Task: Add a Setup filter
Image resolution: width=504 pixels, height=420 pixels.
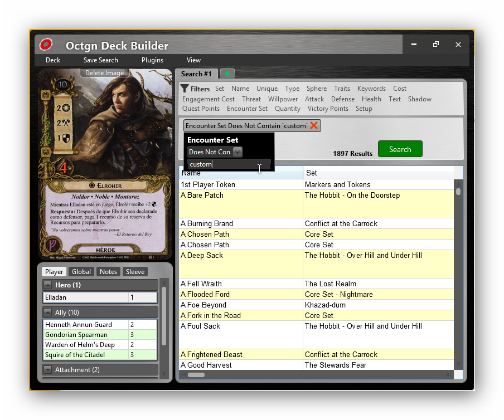Action: [364, 109]
